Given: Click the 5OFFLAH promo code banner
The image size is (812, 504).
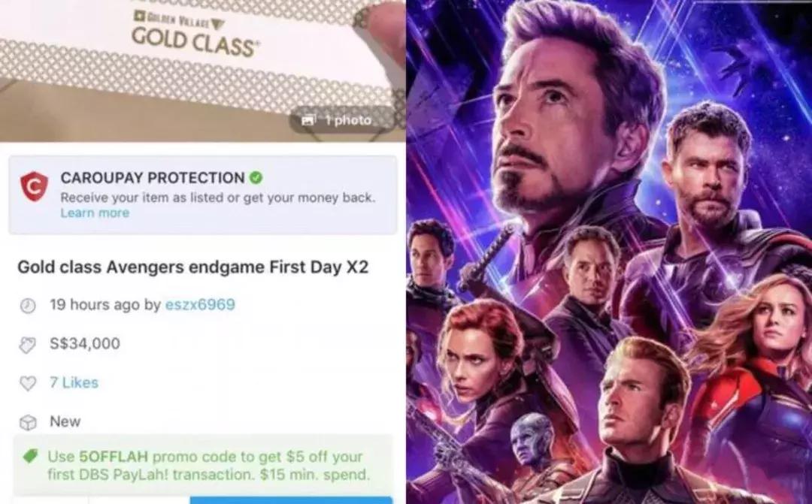Looking at the screenshot, I should [x=202, y=465].
